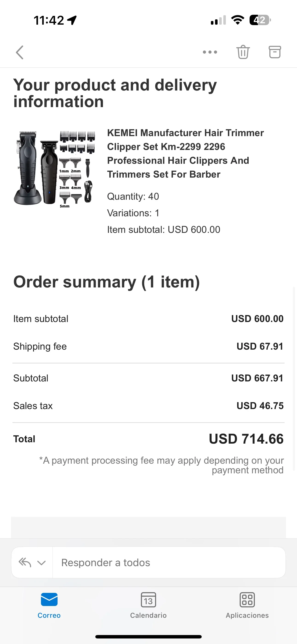Tap the KEMEI Hair Trimmer product title
Screen dimensions: 297x644
point(185,153)
